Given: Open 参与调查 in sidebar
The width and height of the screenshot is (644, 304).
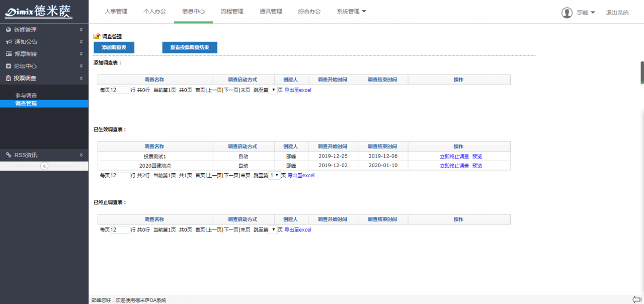Looking at the screenshot, I should pyautogui.click(x=26, y=96).
